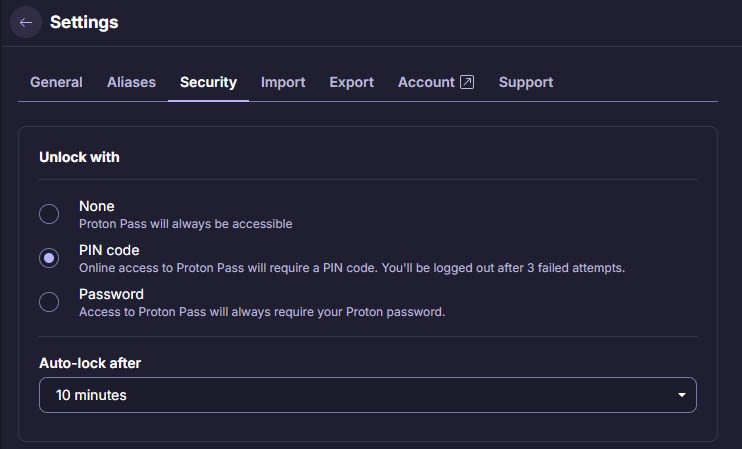The image size is (742, 449).
Task: Open the Auto-lock after dropdown
Action: (x=368, y=395)
